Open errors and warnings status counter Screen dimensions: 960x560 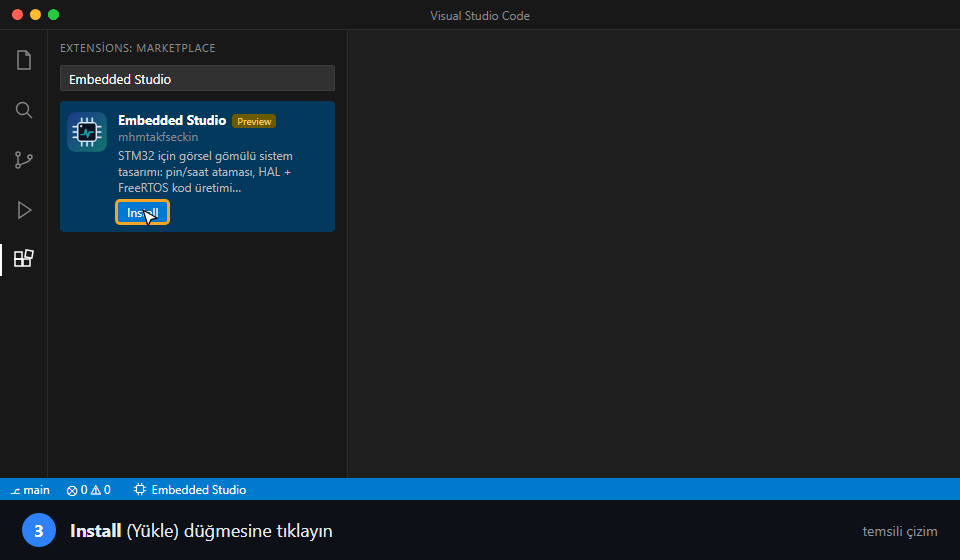click(89, 490)
